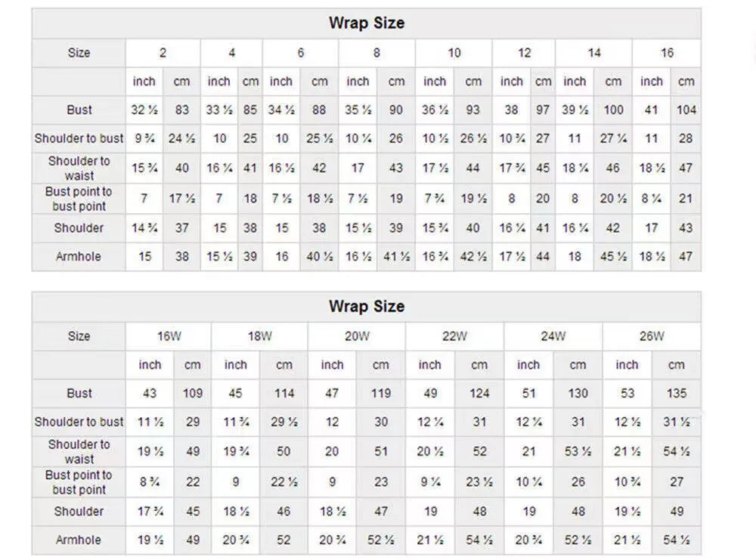Click the second Wrap Size table title
The image size is (756, 560).
pyautogui.click(x=367, y=306)
